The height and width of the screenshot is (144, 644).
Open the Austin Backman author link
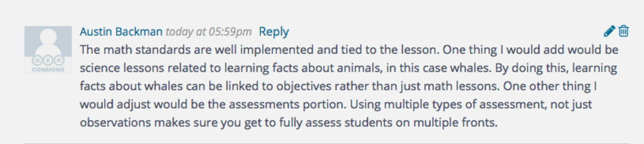click(x=121, y=32)
